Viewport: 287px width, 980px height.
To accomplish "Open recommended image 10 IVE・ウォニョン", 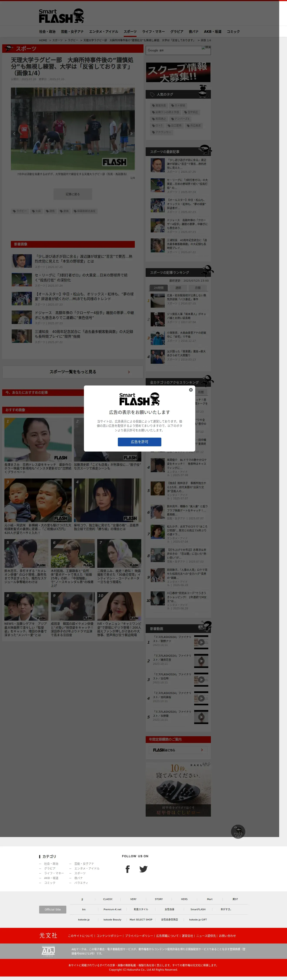I will pyautogui.click(x=119, y=606).
